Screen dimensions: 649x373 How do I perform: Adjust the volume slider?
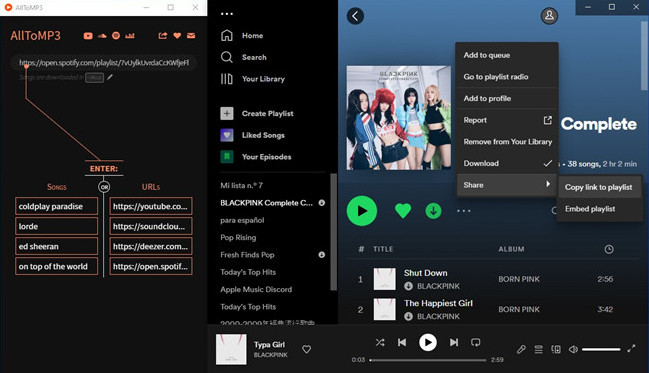click(601, 349)
